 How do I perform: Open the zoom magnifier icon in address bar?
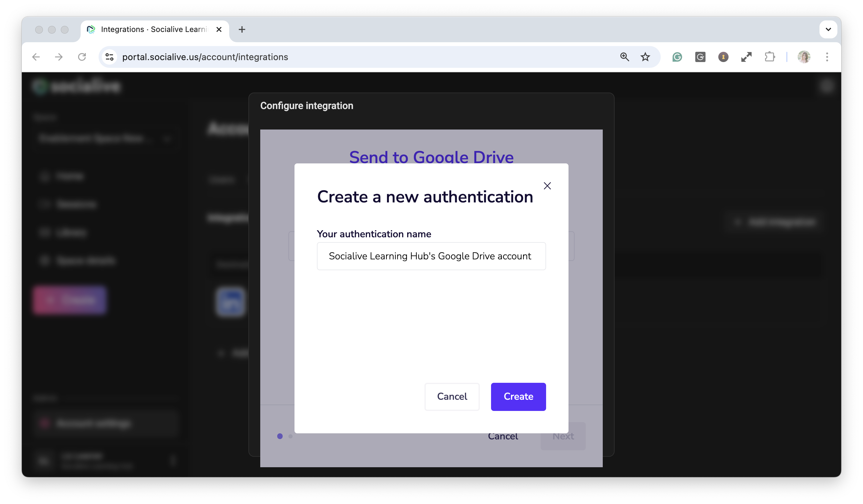[x=624, y=57]
